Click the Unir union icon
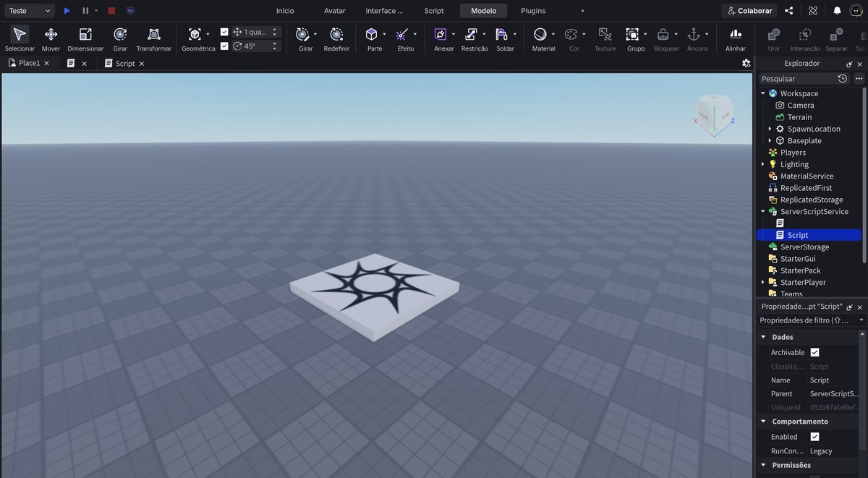 [x=774, y=34]
